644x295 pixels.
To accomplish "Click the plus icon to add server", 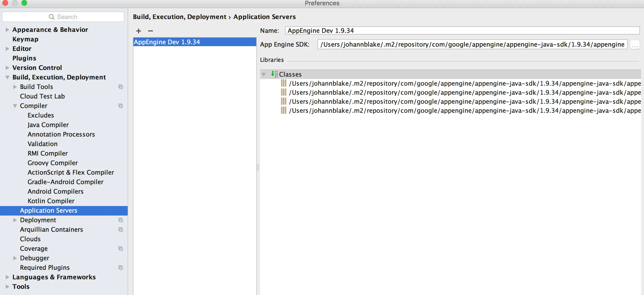I will pos(139,31).
